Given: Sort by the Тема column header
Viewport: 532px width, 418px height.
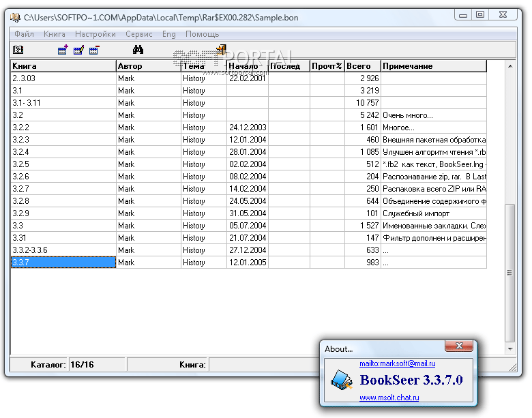Looking at the screenshot, I should point(204,66).
